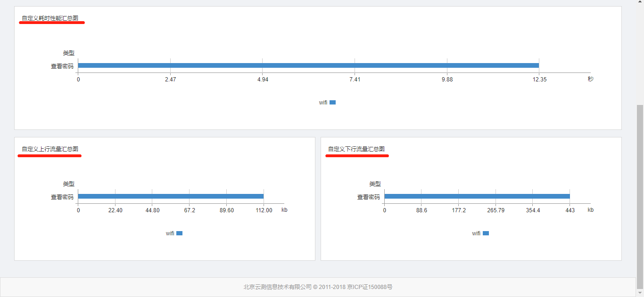Click the 秒 unit label
Viewport: 644px width, 297px height.
pos(590,79)
